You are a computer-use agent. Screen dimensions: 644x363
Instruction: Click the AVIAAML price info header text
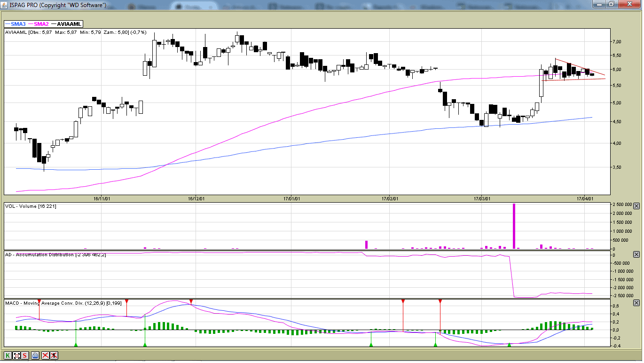(76, 32)
